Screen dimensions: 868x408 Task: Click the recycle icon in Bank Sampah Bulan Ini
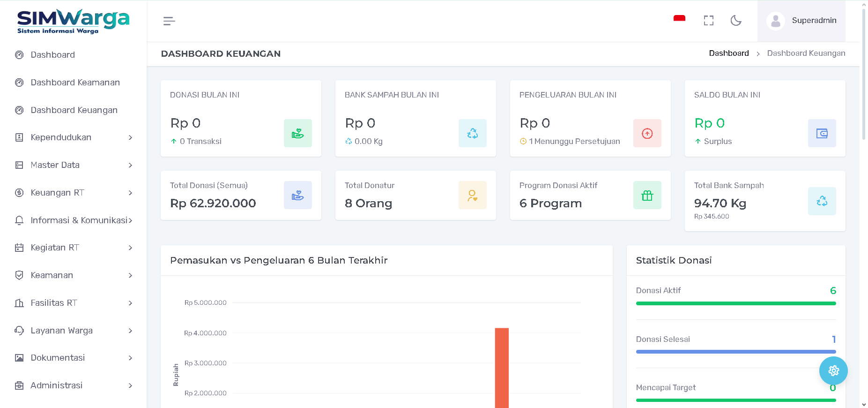[x=473, y=133]
